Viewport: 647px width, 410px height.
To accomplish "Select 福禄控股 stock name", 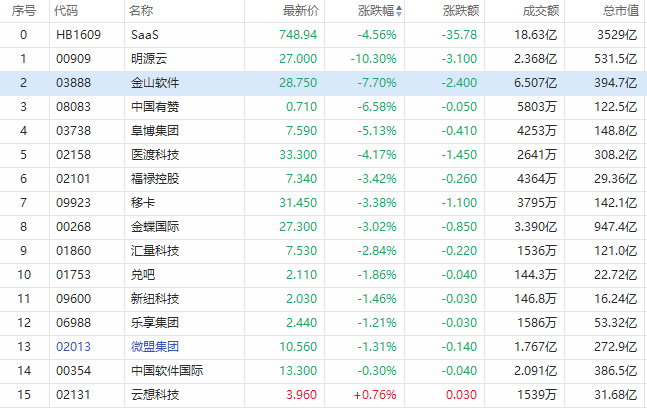I will [x=155, y=179].
